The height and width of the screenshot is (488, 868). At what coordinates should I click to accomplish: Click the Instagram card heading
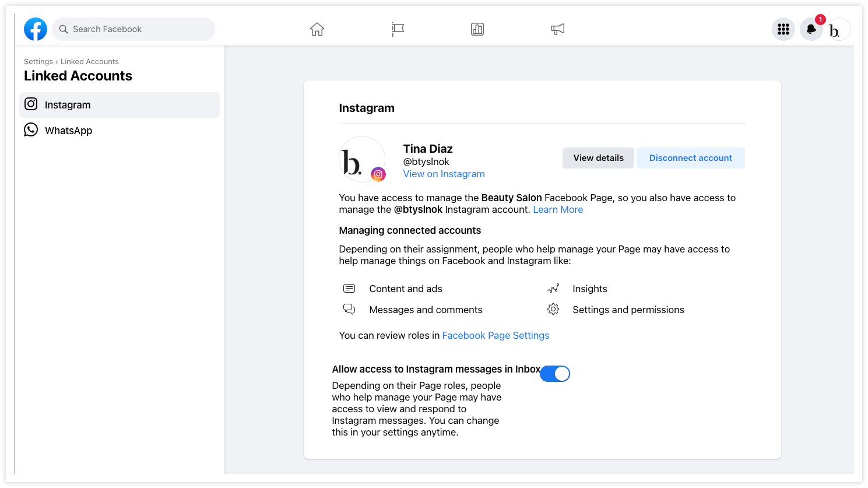point(367,108)
